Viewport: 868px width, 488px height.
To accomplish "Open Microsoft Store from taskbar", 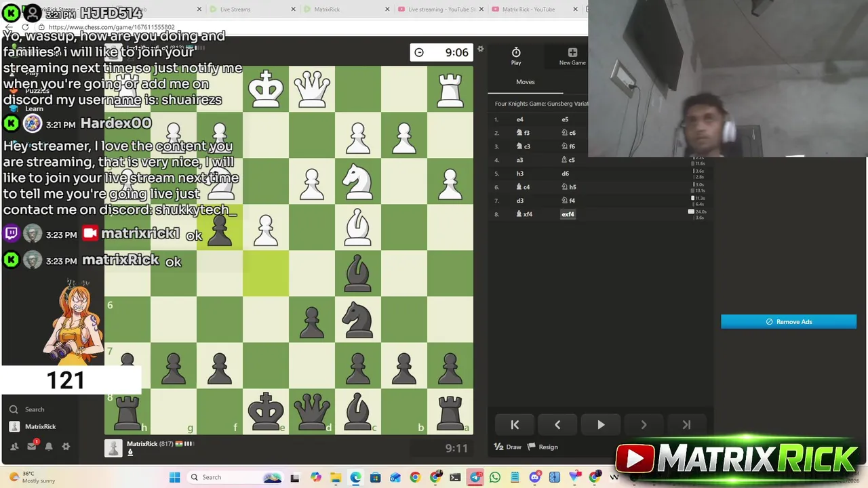I will pyautogui.click(x=375, y=477).
